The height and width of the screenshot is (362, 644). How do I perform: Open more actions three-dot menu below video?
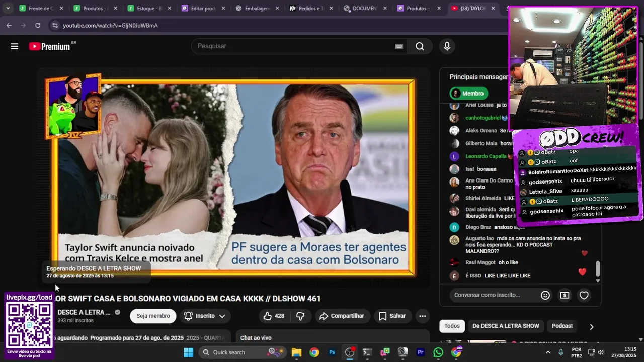[x=423, y=316]
